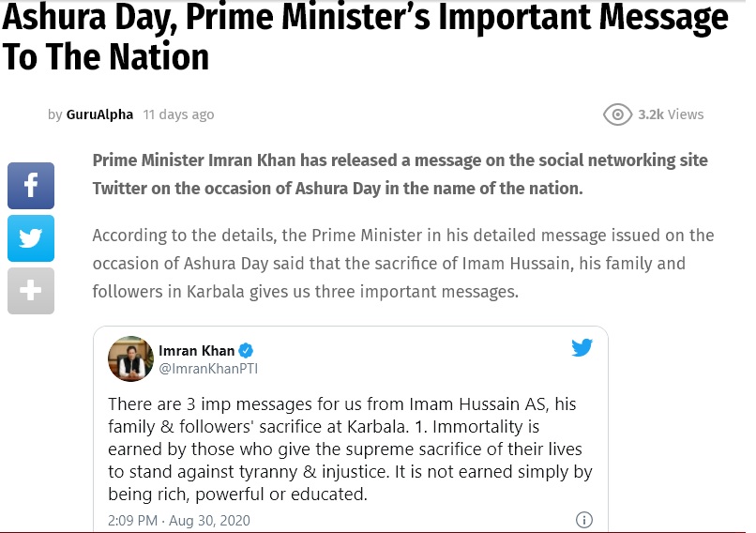Click the paragraph starting 'According to the details'
Image resolution: width=756 pixels, height=533 pixels.
[x=403, y=264]
